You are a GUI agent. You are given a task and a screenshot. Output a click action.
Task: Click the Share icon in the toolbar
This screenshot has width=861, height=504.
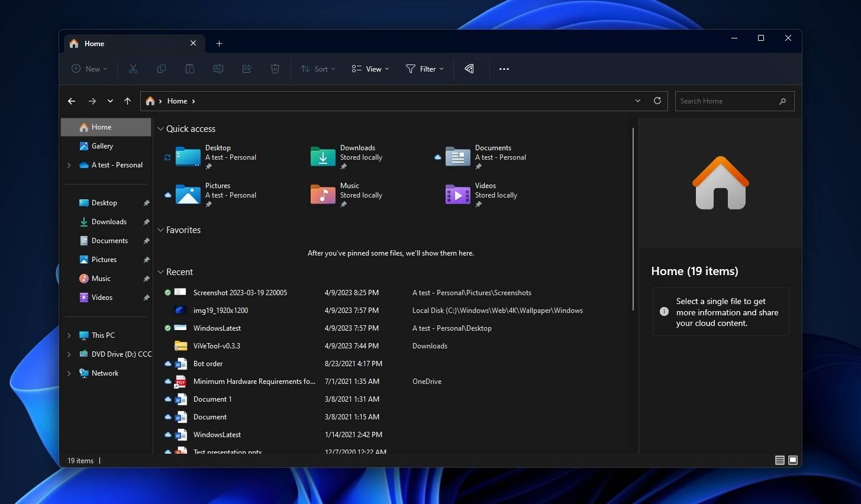[247, 69]
